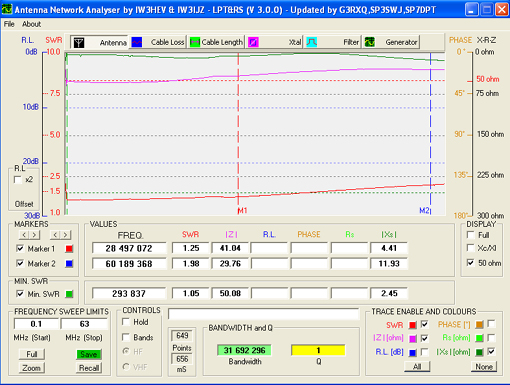Click the Cable Length green icon
This screenshot has width=510, height=385.
195,42
